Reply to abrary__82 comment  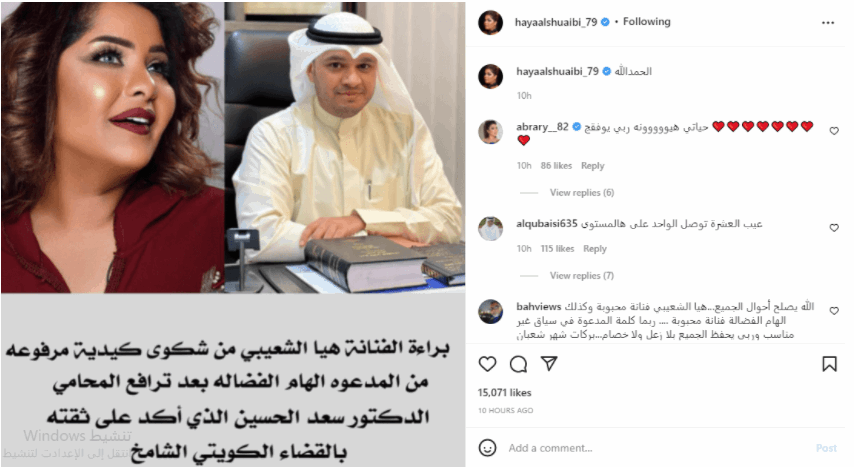[x=593, y=166]
